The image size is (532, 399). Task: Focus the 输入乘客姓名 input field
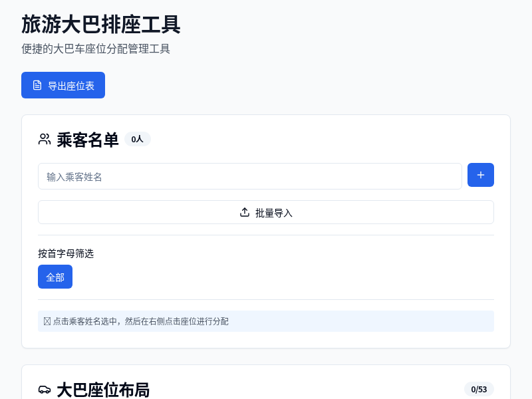(250, 176)
